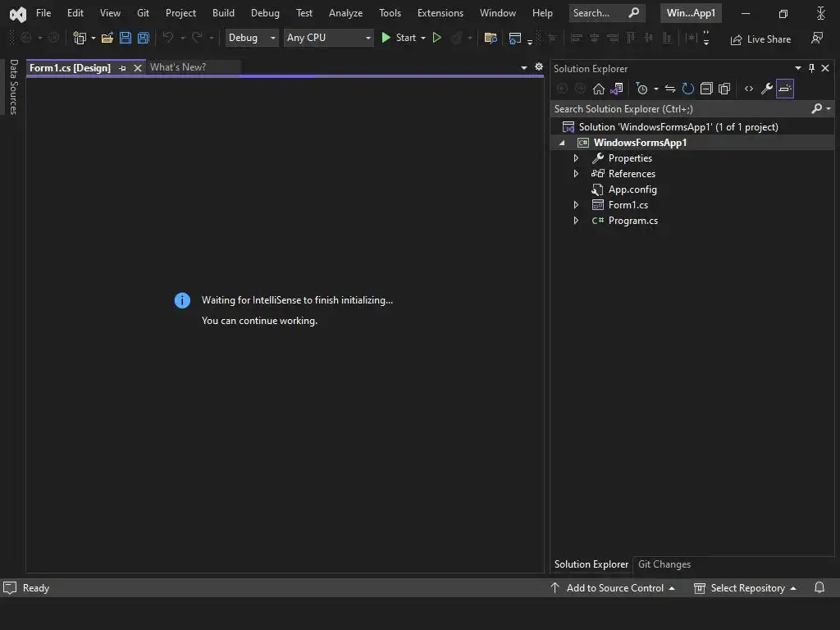This screenshot has height=630, width=840.
Task: Click the title bar Search box
Action: 606,13
